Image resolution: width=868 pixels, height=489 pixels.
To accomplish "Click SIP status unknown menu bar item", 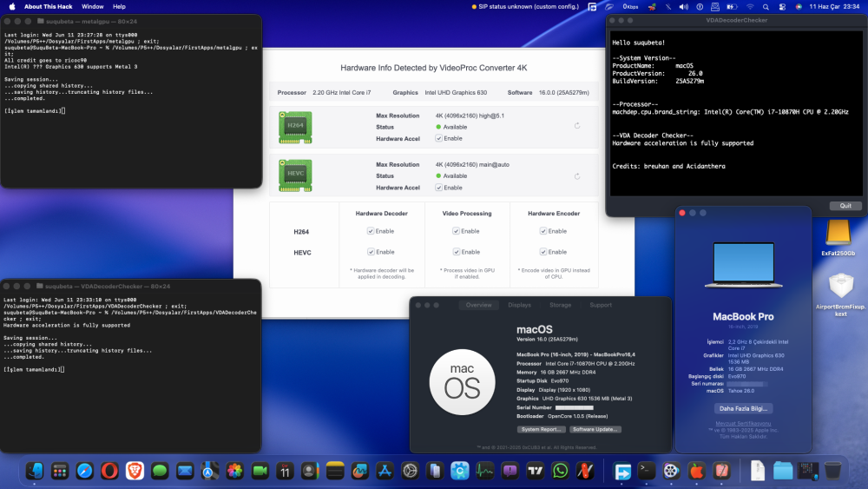I will pos(525,7).
